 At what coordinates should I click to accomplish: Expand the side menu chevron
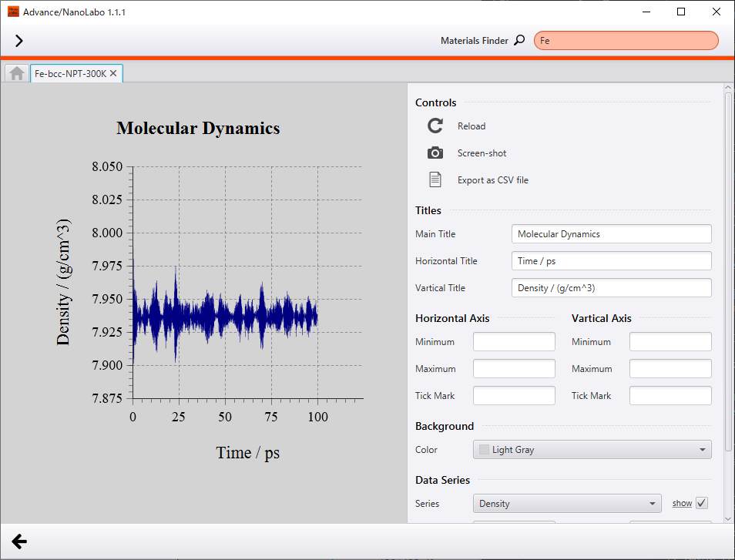point(18,41)
